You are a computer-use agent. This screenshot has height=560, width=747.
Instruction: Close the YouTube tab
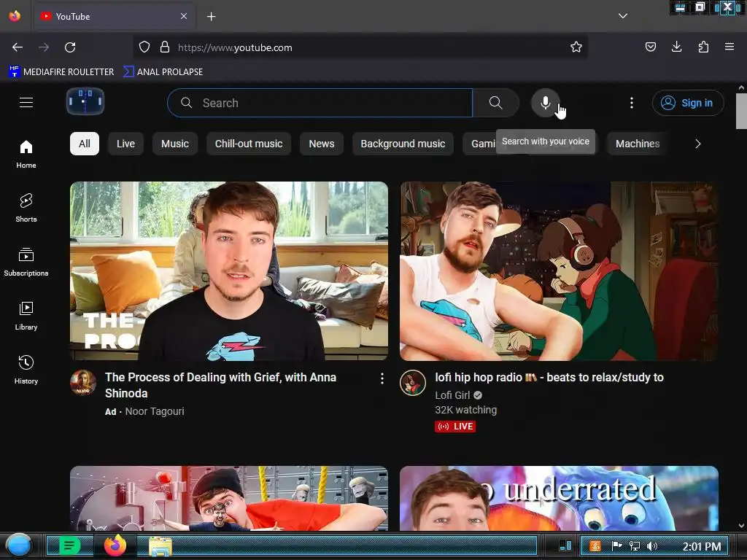[x=184, y=16]
